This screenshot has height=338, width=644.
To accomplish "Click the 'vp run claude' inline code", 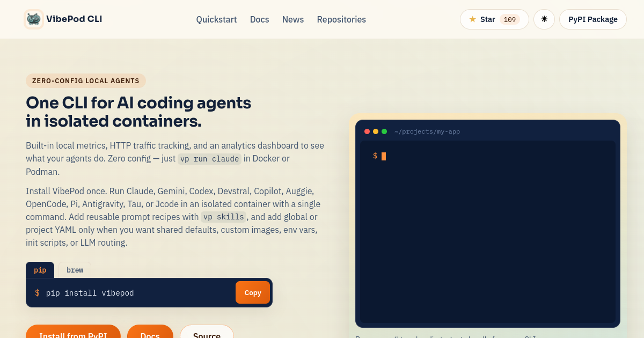I will (x=209, y=159).
